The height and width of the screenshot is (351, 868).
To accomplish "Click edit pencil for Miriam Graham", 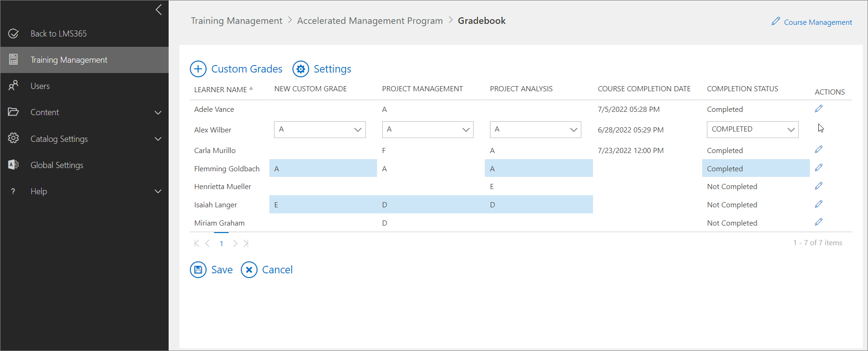I will point(818,222).
